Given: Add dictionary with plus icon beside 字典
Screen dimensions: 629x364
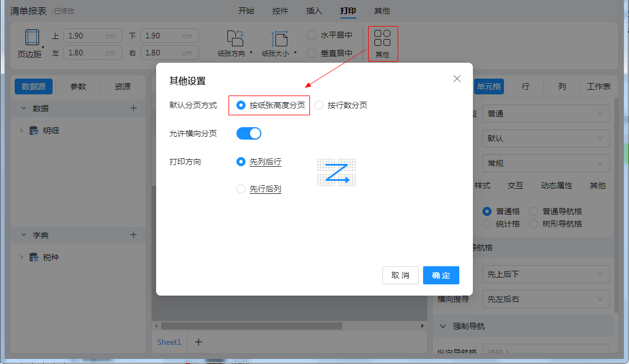Looking at the screenshot, I should coord(133,235).
